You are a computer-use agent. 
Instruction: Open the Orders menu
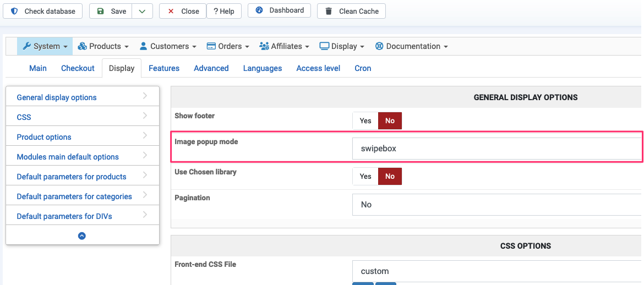228,46
